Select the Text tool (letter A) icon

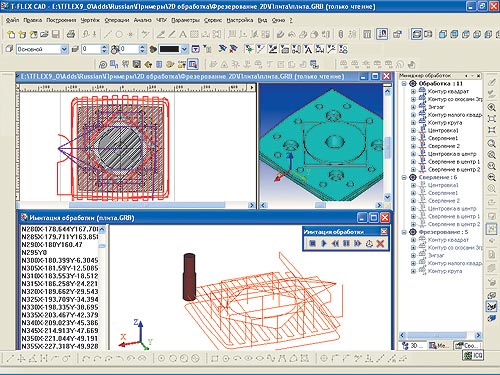tap(183, 34)
